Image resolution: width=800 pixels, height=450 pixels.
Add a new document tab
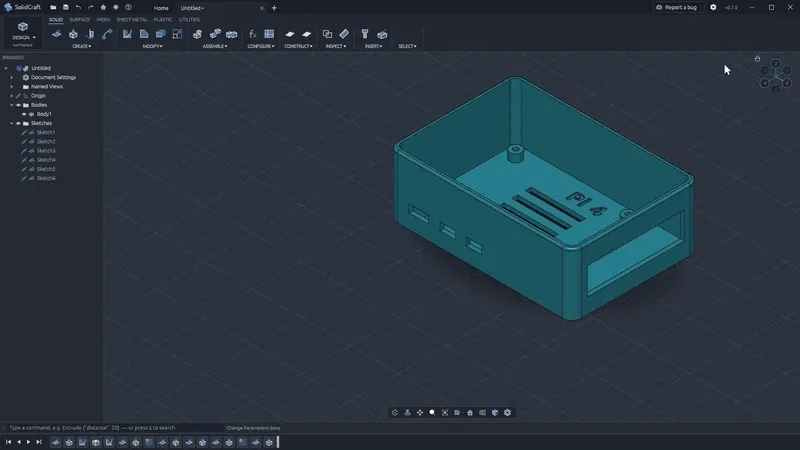coord(274,8)
